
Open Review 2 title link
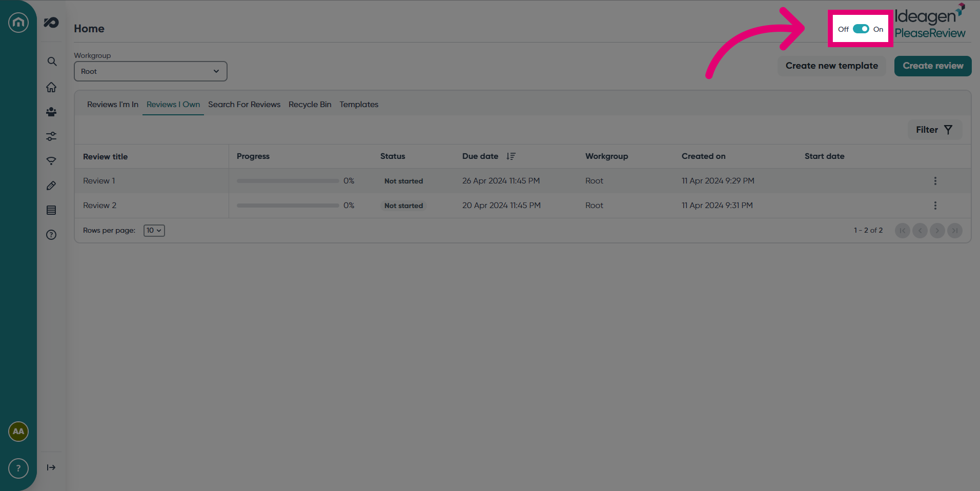(x=99, y=206)
